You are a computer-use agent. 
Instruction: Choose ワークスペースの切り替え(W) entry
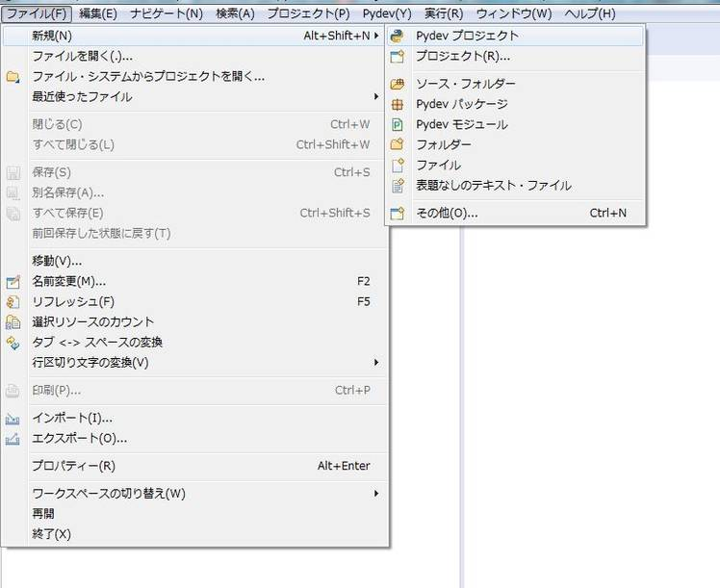click(194, 494)
